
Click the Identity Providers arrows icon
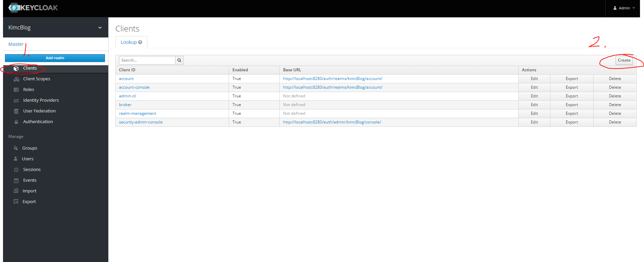point(16,100)
